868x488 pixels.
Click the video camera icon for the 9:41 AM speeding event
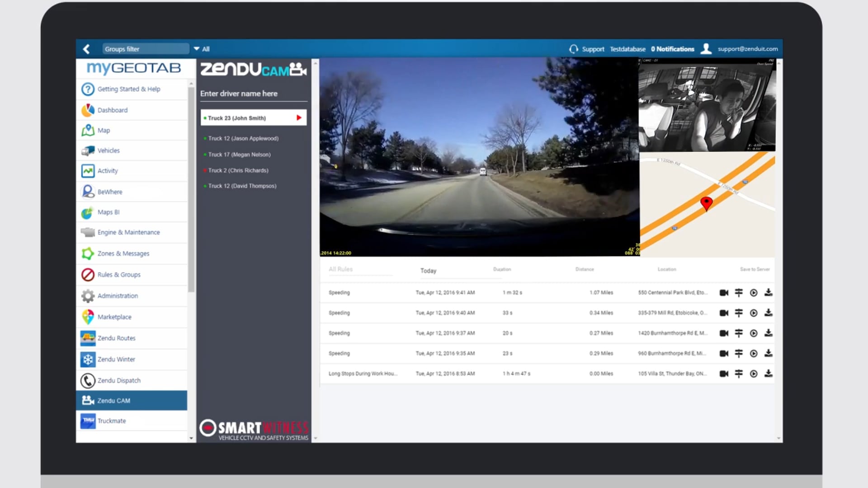pos(724,293)
